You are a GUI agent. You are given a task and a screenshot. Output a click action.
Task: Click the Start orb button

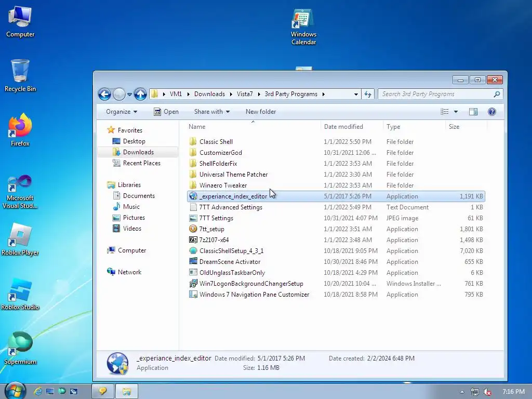point(15,391)
